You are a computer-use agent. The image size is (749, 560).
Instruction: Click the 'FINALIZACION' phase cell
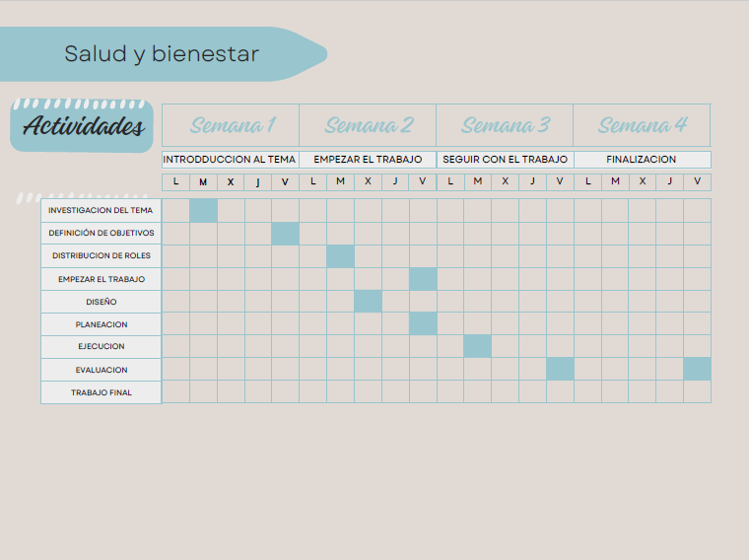point(642,160)
